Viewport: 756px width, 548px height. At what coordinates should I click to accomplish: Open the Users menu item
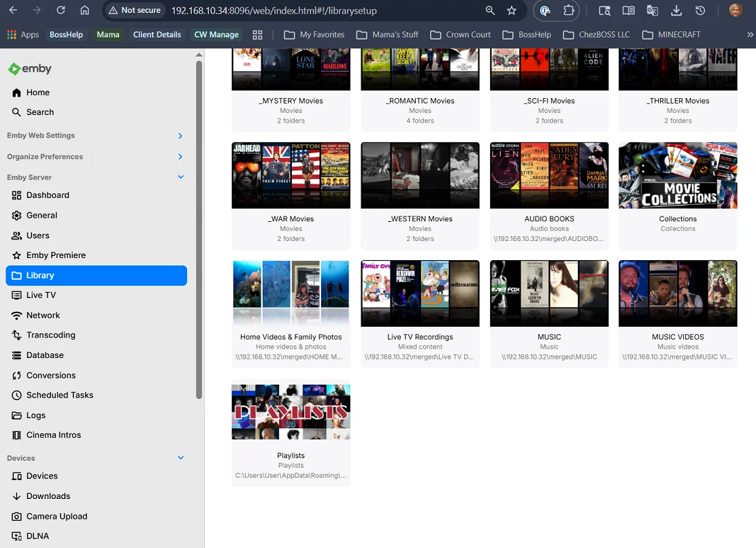[38, 236]
